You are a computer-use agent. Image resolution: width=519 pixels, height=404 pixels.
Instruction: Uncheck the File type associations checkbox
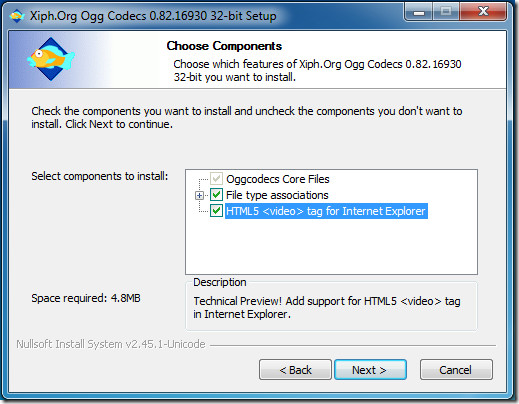pyautogui.click(x=216, y=195)
